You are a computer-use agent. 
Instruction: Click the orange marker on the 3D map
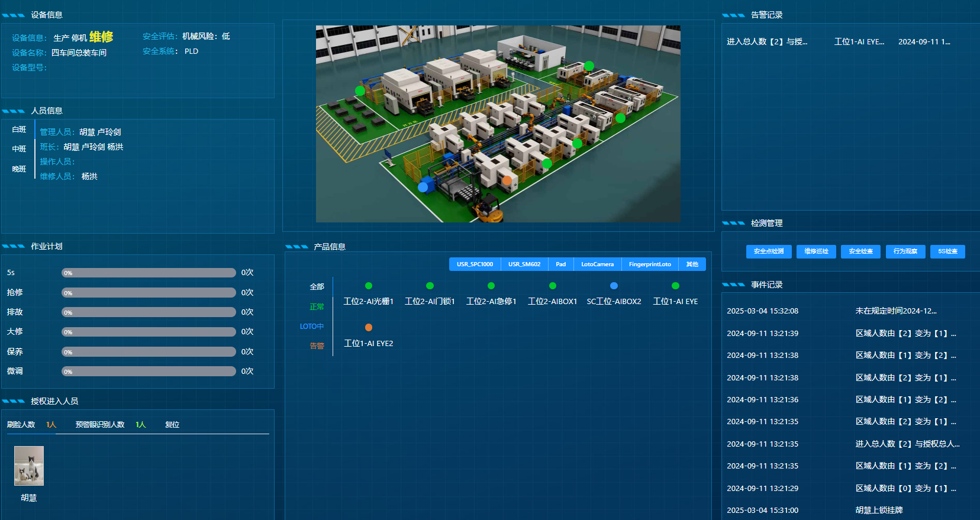[507, 180]
